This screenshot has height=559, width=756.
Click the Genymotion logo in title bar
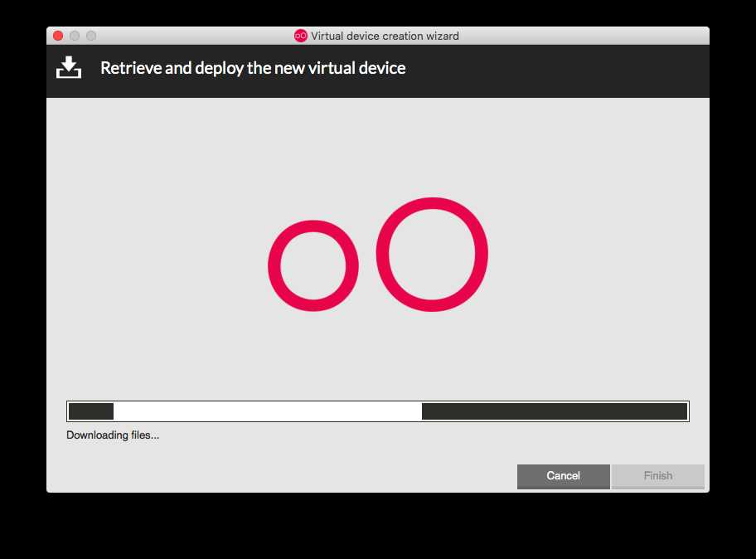pyautogui.click(x=300, y=36)
